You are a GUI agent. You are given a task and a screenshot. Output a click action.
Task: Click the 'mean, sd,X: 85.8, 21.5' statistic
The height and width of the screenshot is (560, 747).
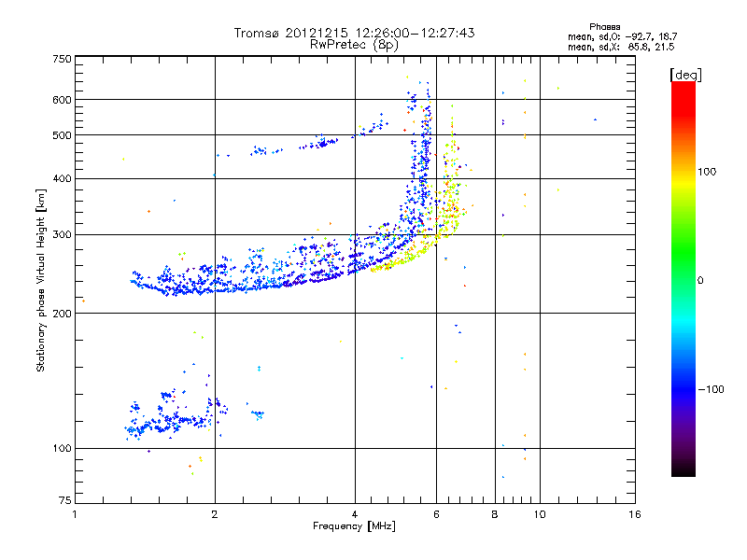[621, 47]
